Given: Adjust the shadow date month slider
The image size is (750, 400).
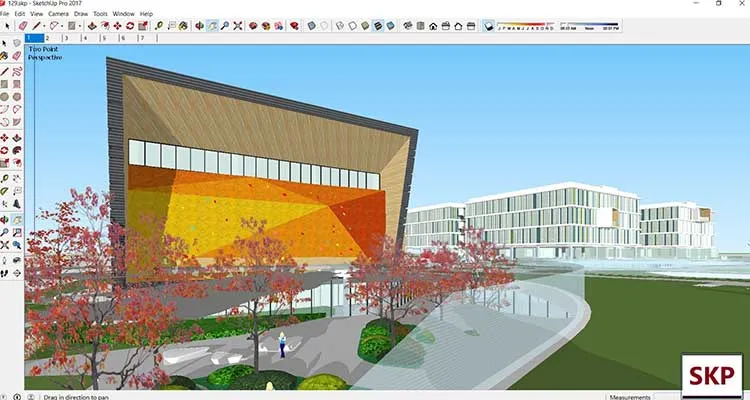Looking at the screenshot, I should coord(525,26).
